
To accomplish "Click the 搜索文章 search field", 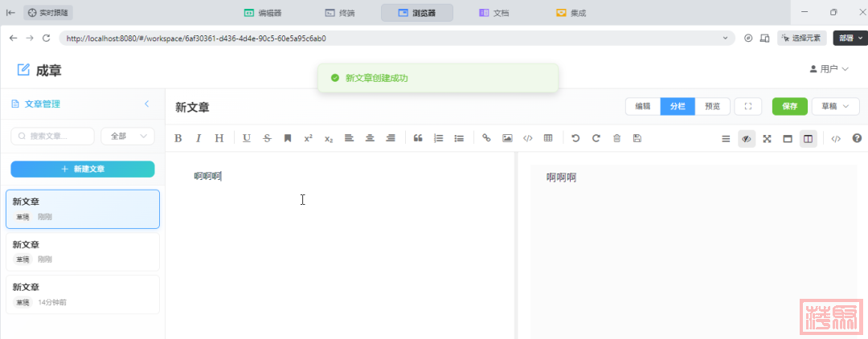I will tap(53, 137).
